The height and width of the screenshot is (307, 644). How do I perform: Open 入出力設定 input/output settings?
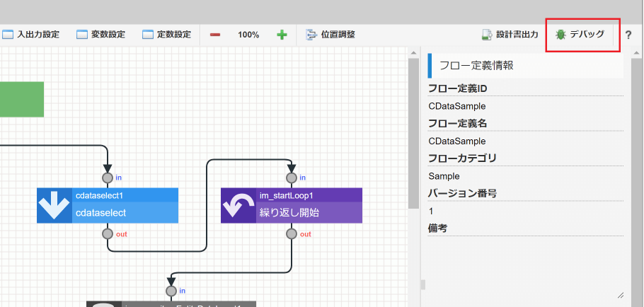[31, 35]
